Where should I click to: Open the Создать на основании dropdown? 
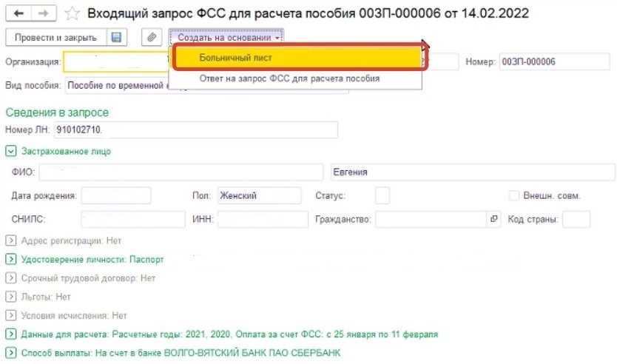click(x=229, y=37)
